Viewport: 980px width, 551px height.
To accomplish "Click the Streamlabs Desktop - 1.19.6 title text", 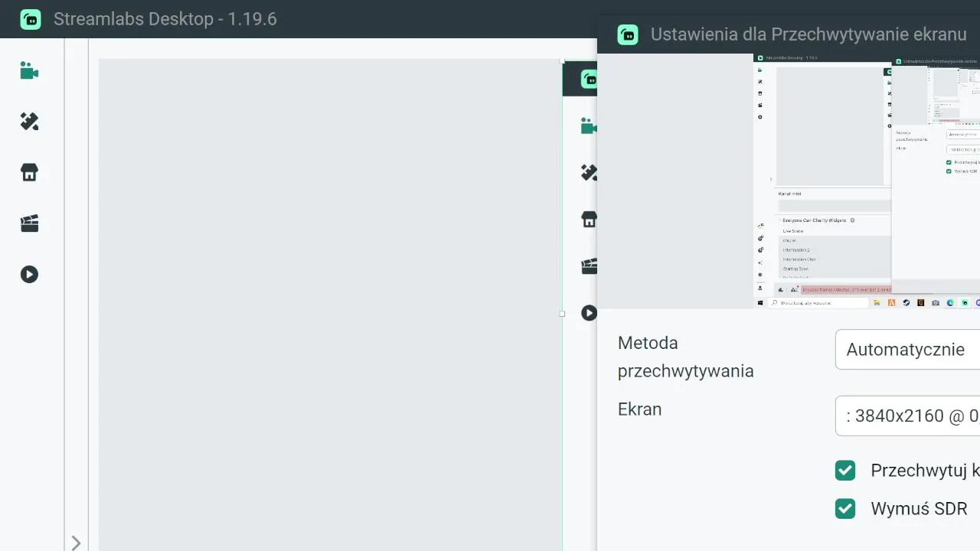I will [165, 19].
